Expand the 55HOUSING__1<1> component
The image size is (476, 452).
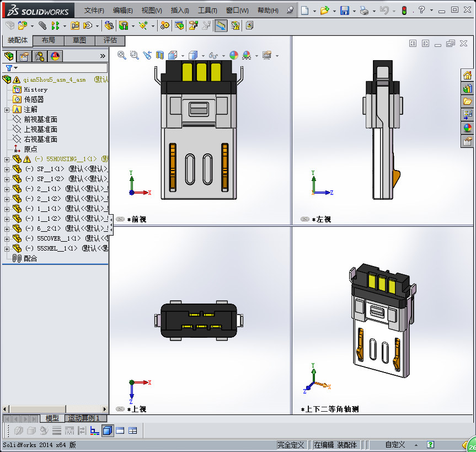(x=7, y=159)
